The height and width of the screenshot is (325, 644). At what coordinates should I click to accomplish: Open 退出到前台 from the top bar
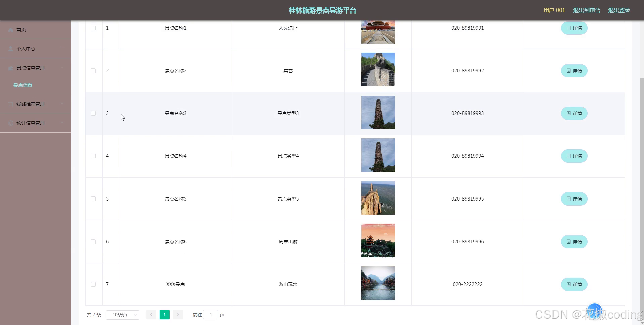coord(587,10)
